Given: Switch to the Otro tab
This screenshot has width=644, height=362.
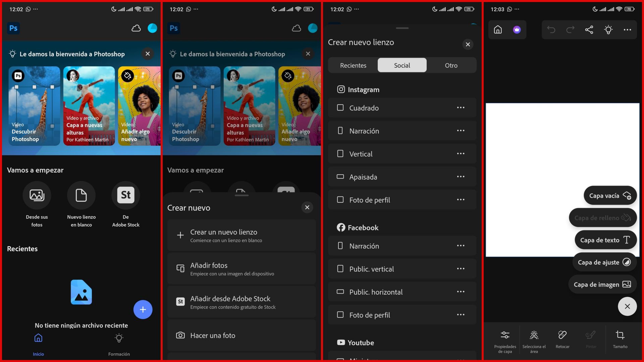Looking at the screenshot, I should 451,65.
